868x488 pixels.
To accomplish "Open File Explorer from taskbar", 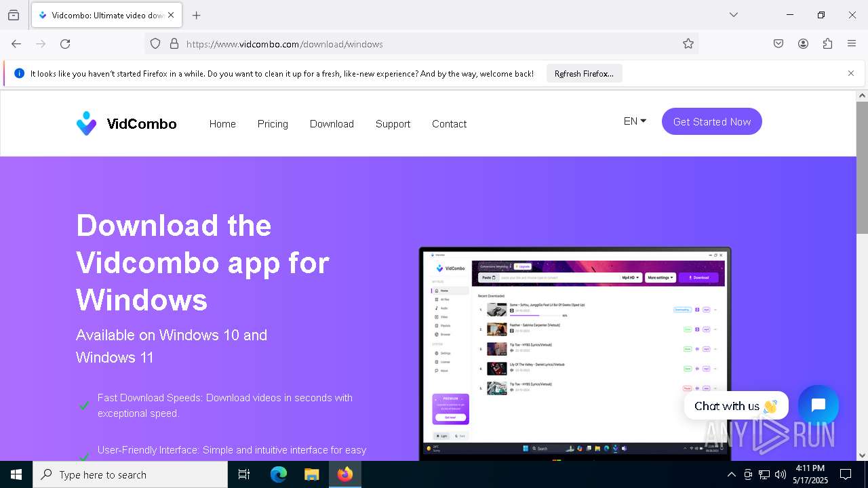I will [x=312, y=474].
